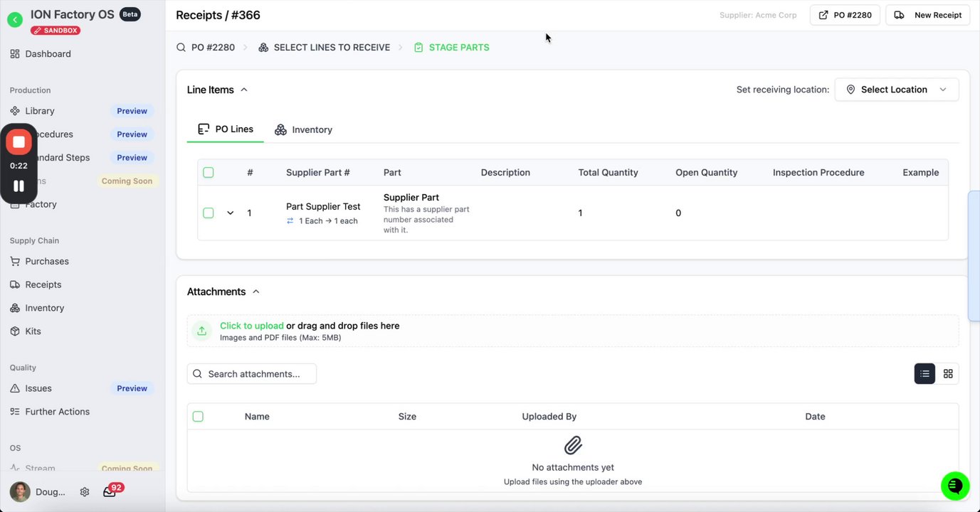
Task: Switch attachments to list view
Action: click(x=924, y=374)
